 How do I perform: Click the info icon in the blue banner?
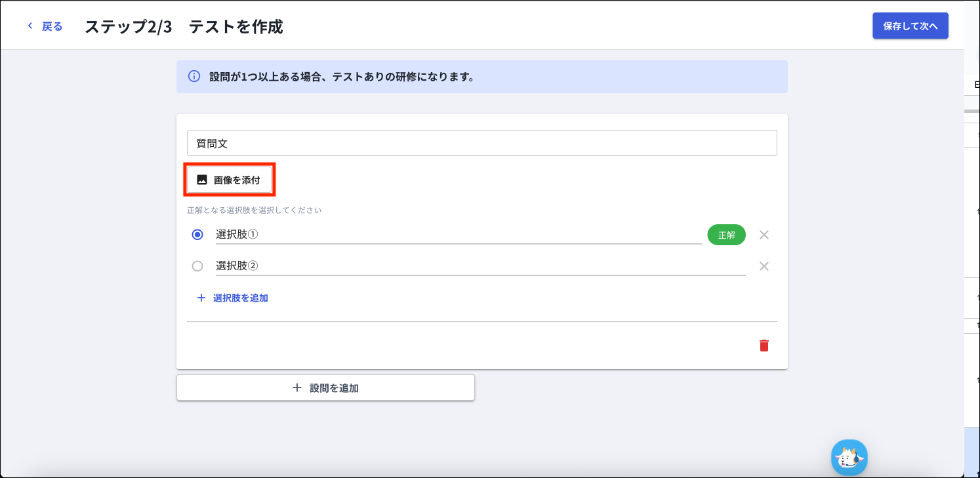194,77
